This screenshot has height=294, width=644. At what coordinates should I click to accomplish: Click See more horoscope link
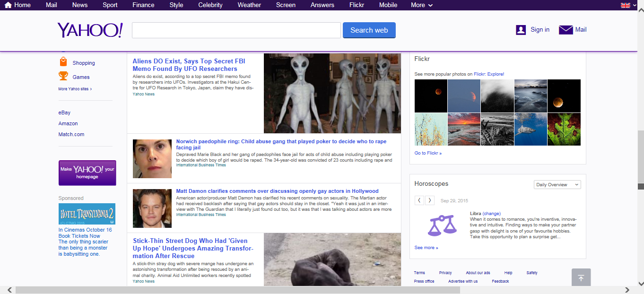pos(426,248)
